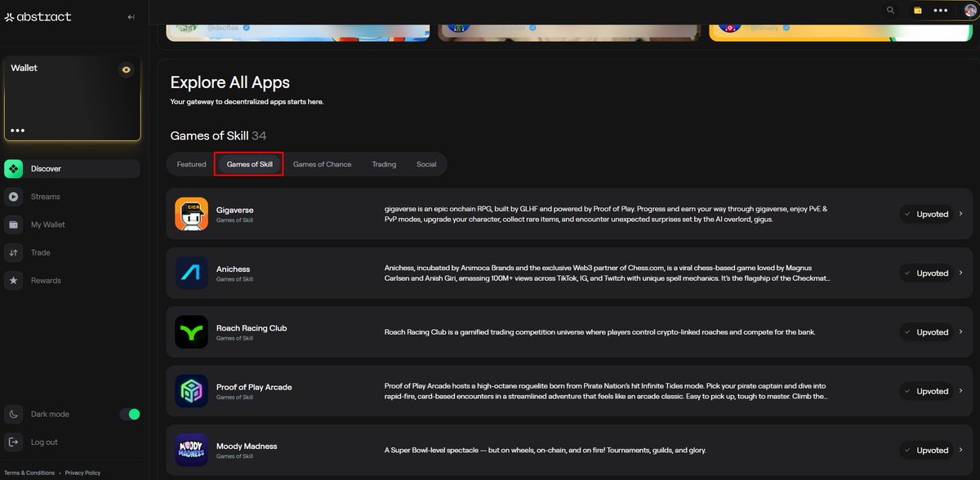Expand Proof of Play Arcade chevron

(961, 391)
